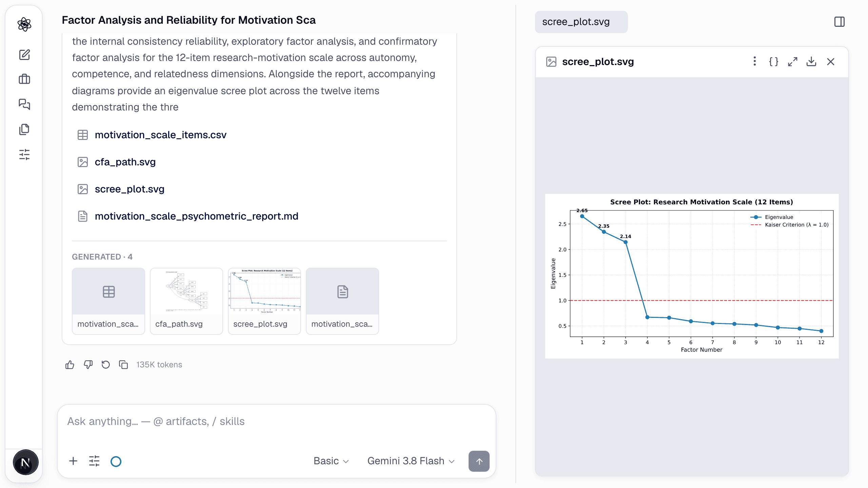Start a new chat with compose icon
This screenshot has height=488, width=868.
pos(24,55)
